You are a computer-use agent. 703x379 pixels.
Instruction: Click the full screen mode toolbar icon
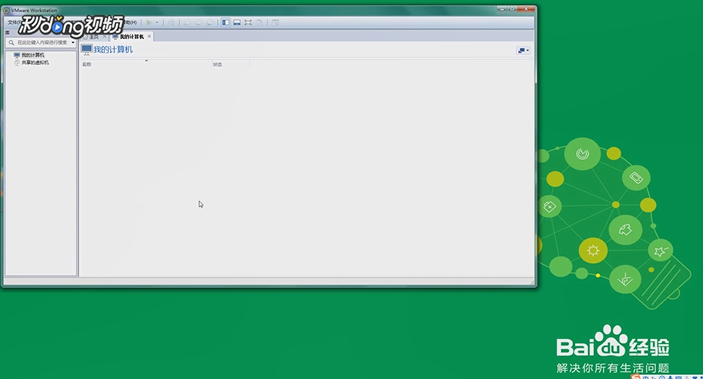coord(248,22)
